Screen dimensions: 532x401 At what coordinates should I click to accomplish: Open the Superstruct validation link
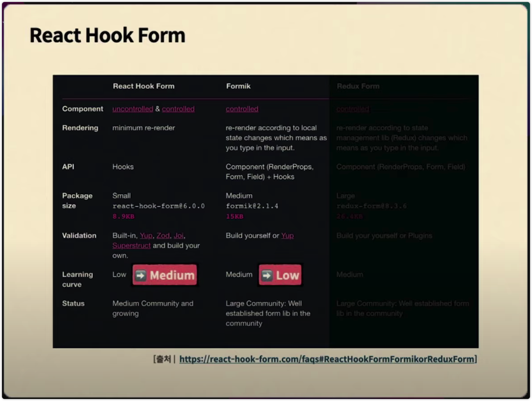pyautogui.click(x=131, y=246)
